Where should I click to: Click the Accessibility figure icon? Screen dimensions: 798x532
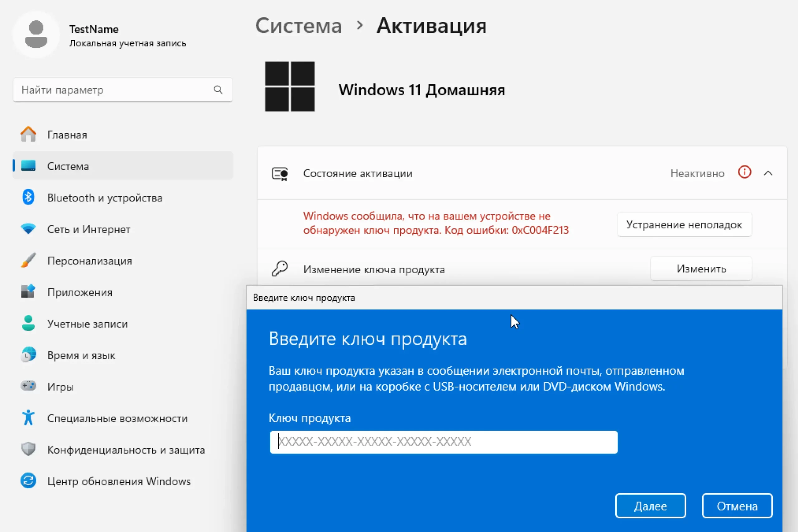(x=28, y=418)
